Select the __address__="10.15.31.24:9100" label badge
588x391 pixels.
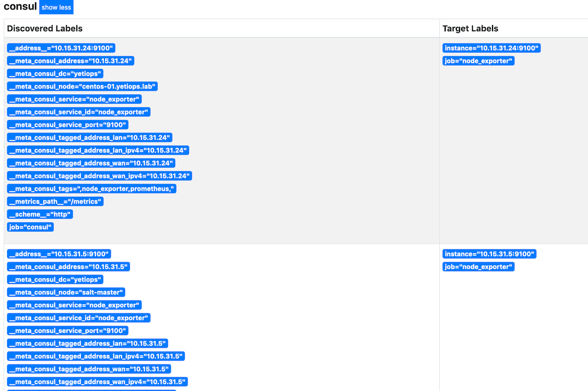coord(60,47)
